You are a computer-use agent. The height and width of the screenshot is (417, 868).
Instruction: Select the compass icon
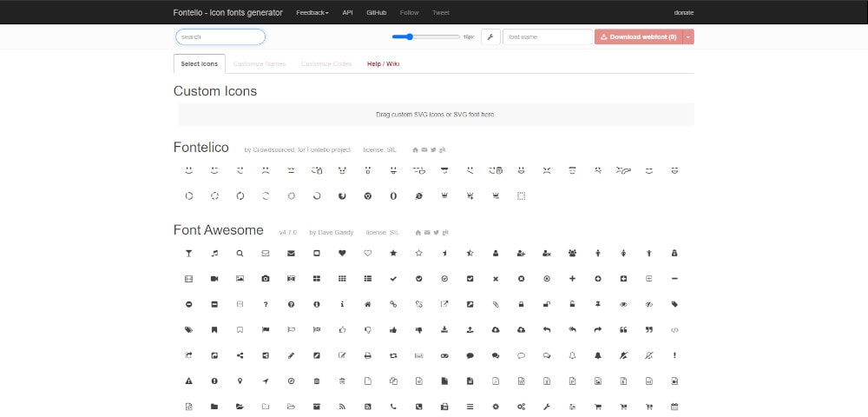pyautogui.click(x=291, y=381)
